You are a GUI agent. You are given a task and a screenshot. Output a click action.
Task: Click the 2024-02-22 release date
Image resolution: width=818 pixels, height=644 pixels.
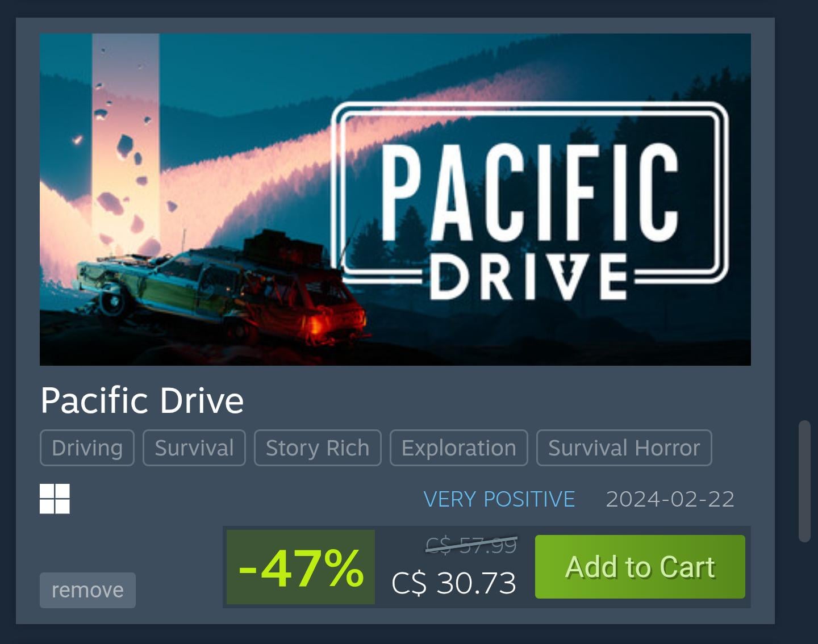pyautogui.click(x=670, y=499)
